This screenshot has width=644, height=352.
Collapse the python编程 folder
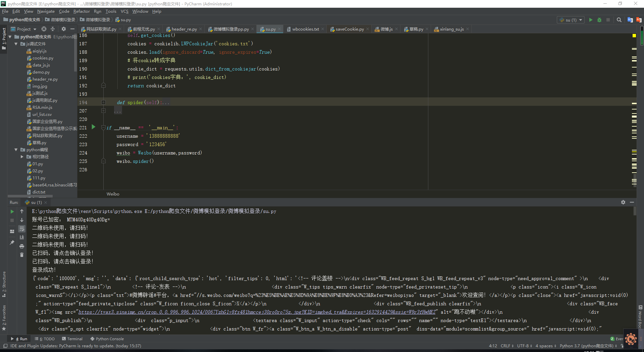(x=16, y=150)
